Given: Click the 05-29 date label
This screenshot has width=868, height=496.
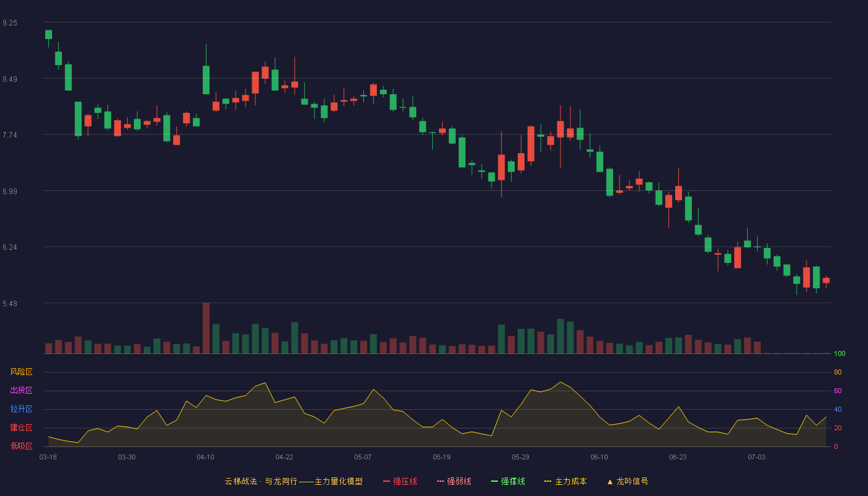Looking at the screenshot, I should (x=520, y=457).
